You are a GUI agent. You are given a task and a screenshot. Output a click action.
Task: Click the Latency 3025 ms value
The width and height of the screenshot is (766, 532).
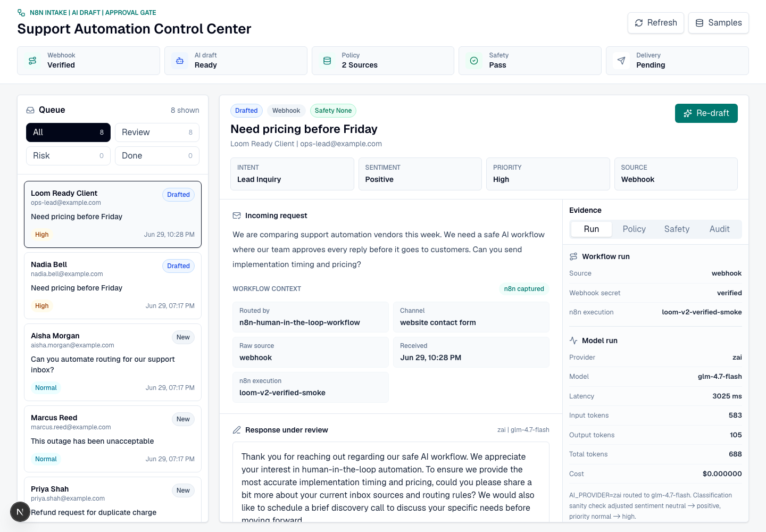pyautogui.click(x=727, y=396)
